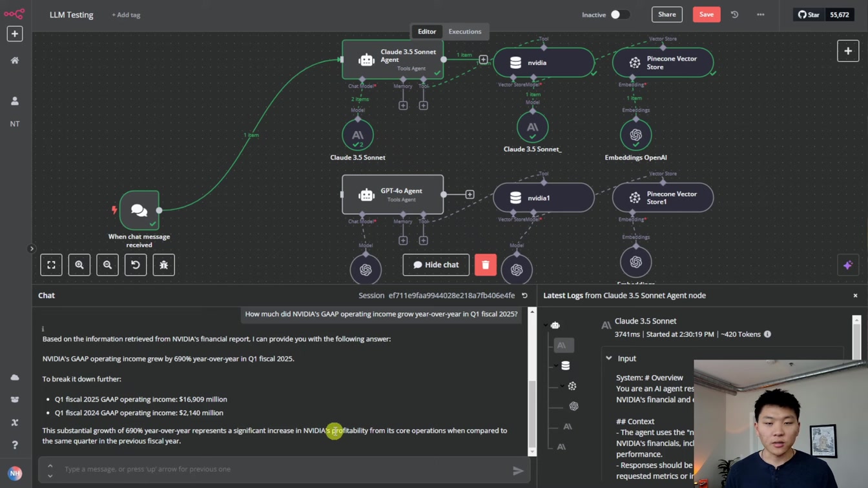Image resolution: width=868 pixels, height=488 pixels.
Task: Open the cloud icon in sidebar
Action: [15, 377]
